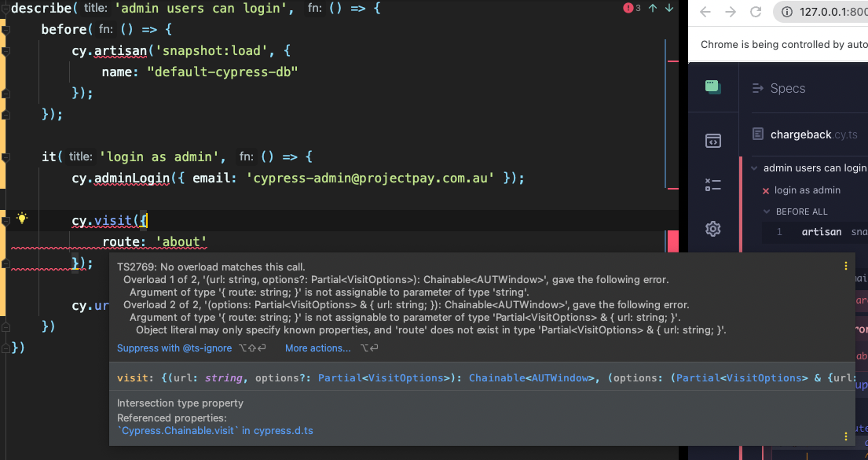Click error stripe mark beside adminLogin line
This screenshot has width=868, height=460.
tap(673, 189)
